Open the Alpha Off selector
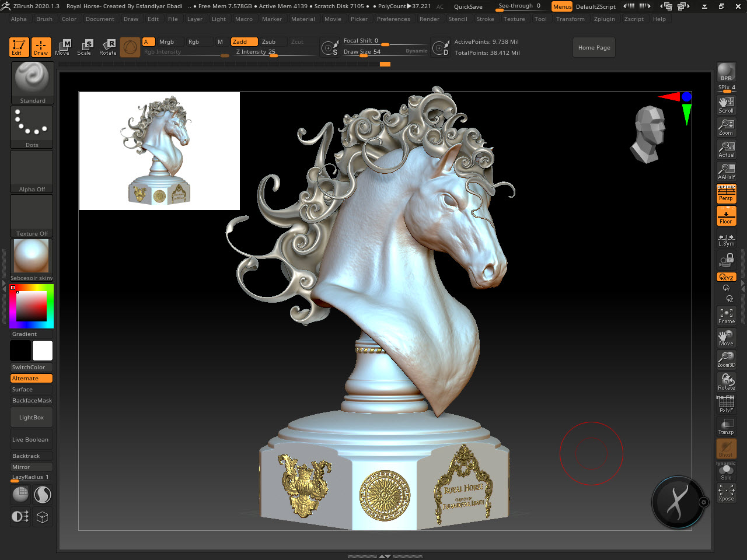Screen dimensions: 747x560 [x=32, y=171]
